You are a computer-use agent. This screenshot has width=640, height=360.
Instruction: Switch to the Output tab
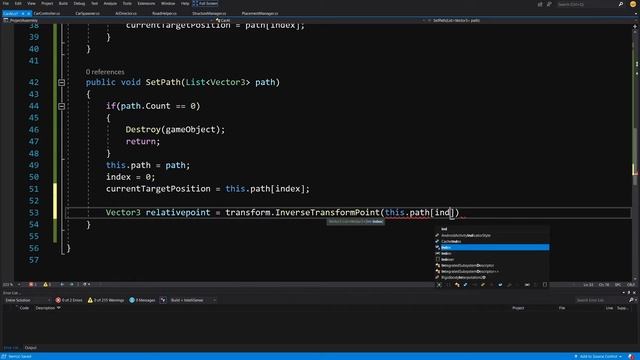(31, 348)
